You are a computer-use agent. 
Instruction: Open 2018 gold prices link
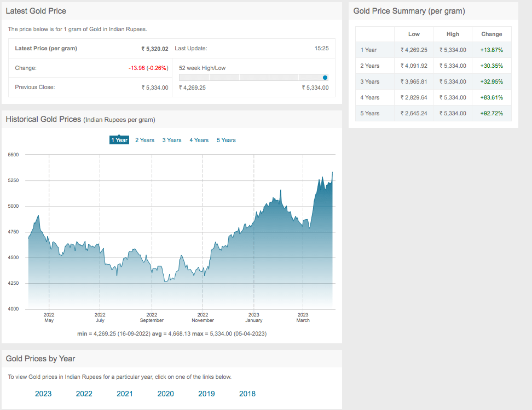tap(247, 394)
